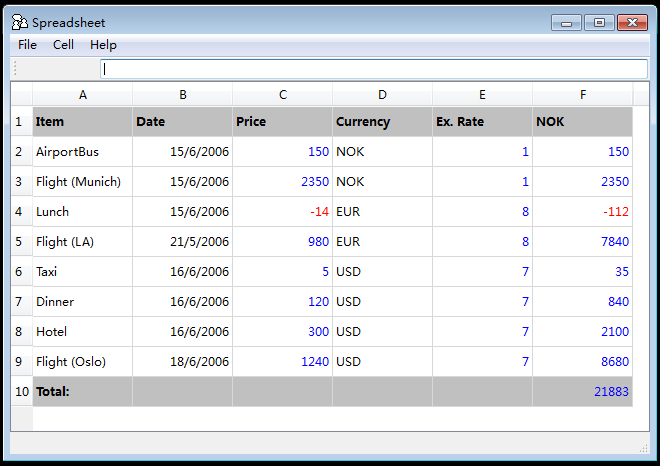Click the window resize grip in status bar
The width and height of the screenshot is (660, 466).
(644, 448)
